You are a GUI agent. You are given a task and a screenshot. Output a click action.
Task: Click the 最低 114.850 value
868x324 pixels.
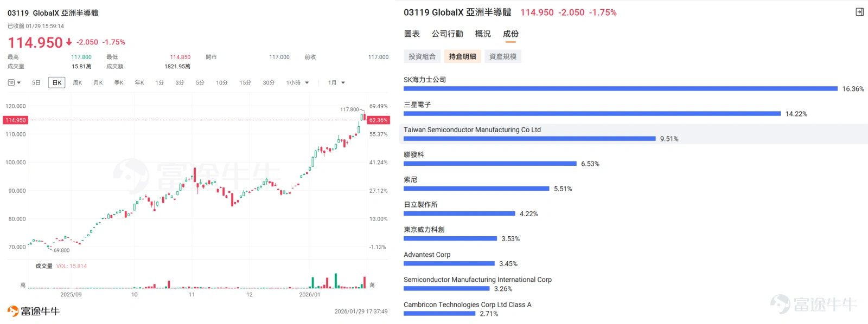coord(180,57)
